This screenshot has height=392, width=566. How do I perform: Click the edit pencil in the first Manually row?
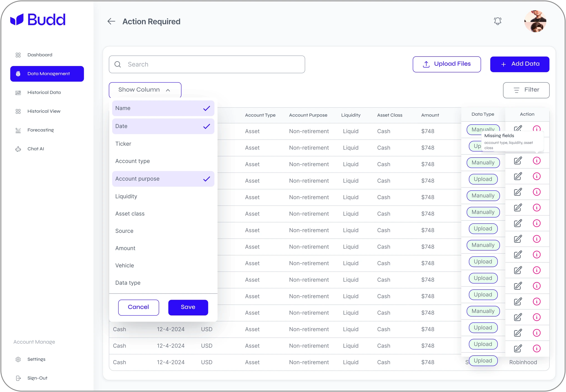[x=518, y=129]
